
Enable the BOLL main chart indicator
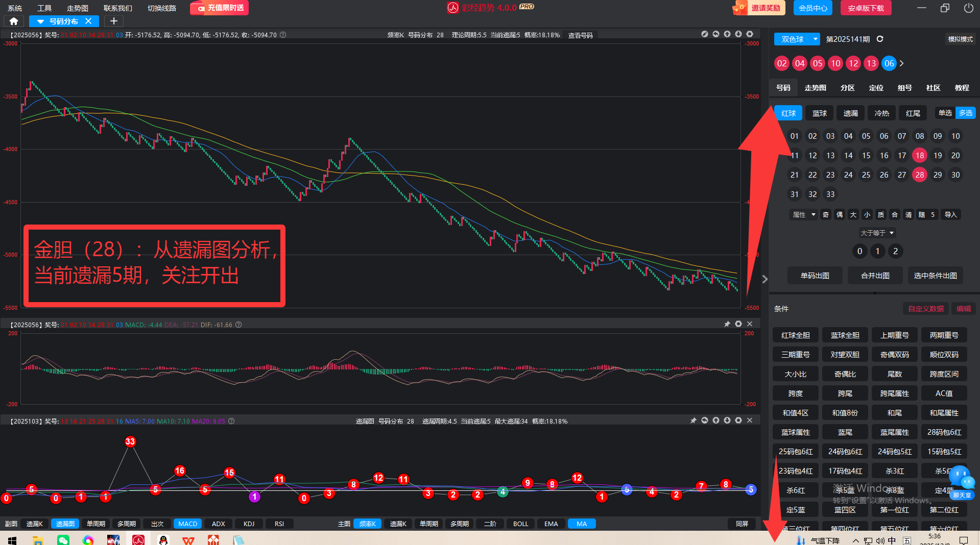(520, 524)
